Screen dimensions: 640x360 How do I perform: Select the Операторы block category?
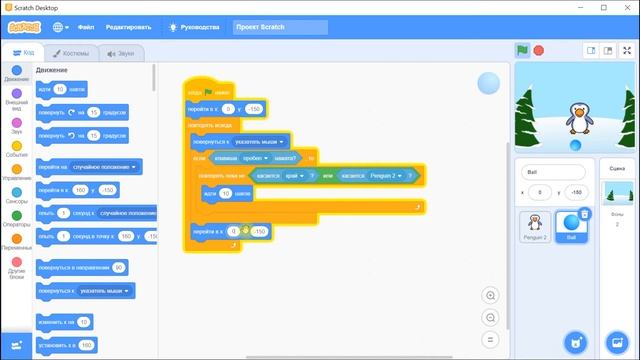[x=17, y=219]
